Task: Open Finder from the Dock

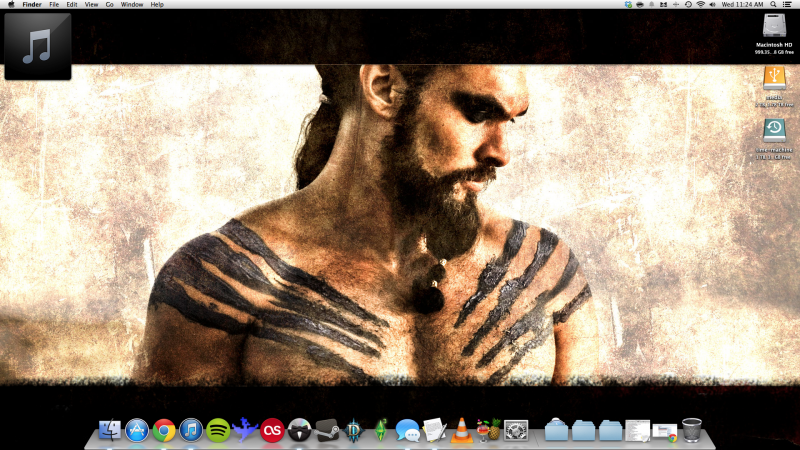Action: [110, 430]
